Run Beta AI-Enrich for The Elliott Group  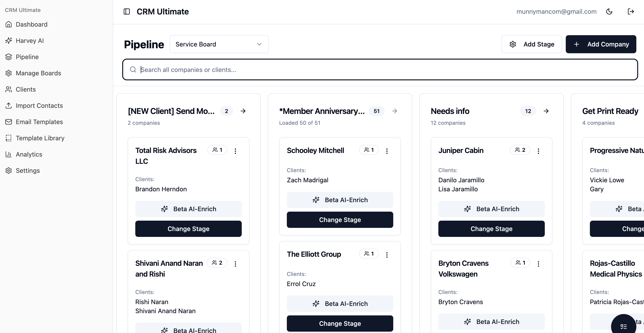(340, 304)
